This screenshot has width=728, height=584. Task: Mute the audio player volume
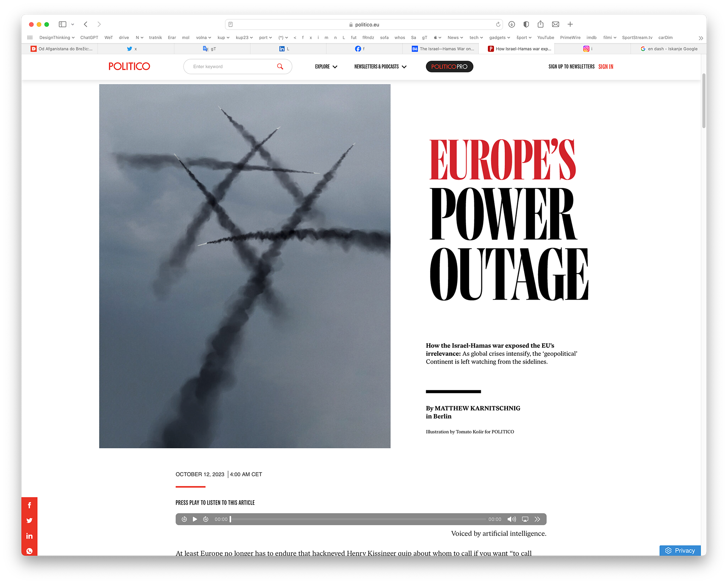[511, 519]
